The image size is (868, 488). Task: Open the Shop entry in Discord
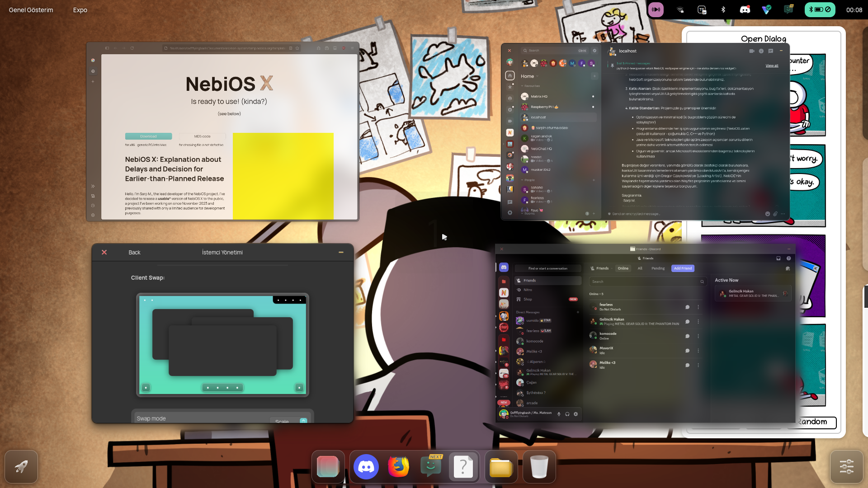(x=547, y=299)
